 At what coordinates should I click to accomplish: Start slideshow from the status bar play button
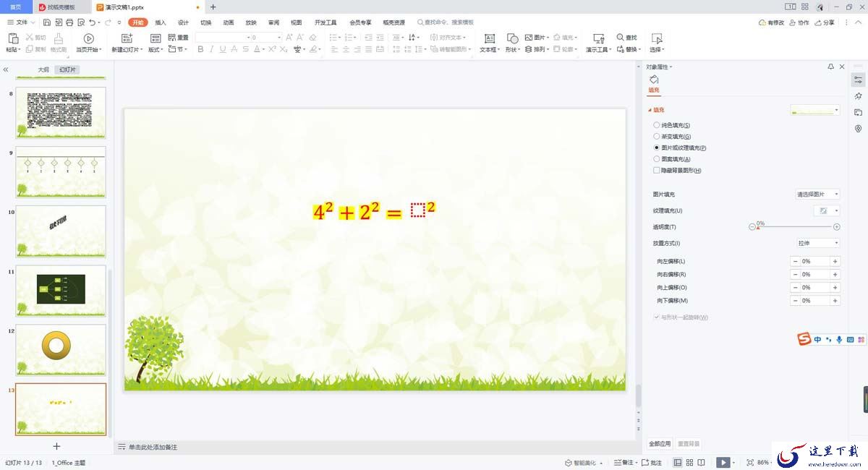tap(723, 462)
